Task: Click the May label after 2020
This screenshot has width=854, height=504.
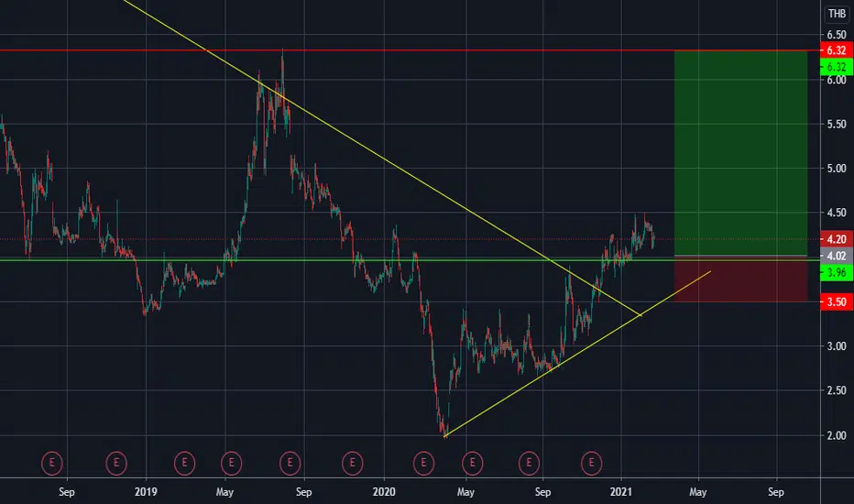Action: (465, 492)
